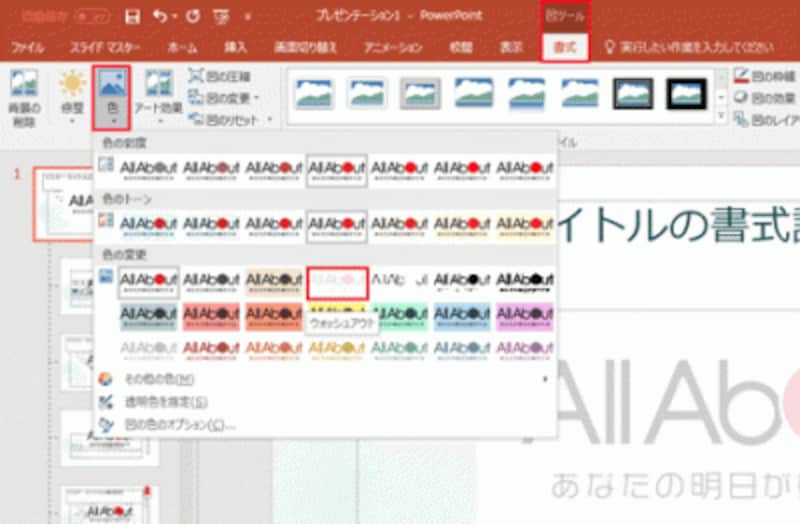Click the 色 button in the ribbon
Image resolution: width=800 pixels, height=524 pixels.
pos(112,97)
